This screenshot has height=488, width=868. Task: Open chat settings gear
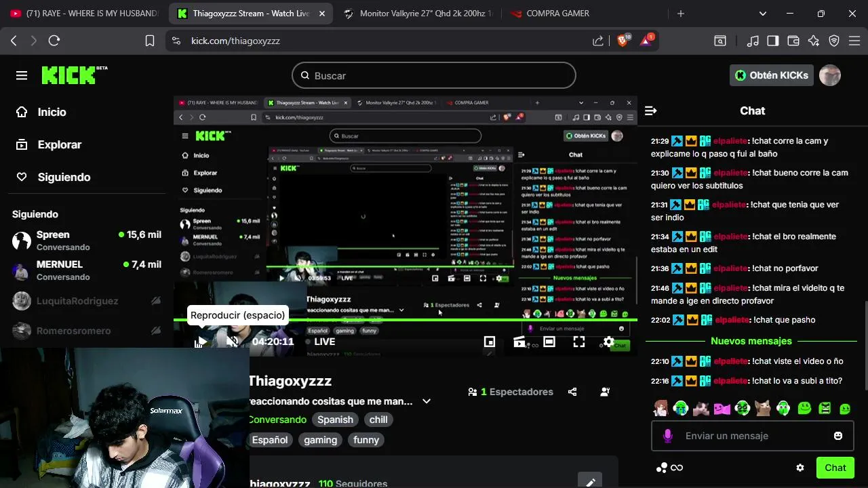[800, 468]
